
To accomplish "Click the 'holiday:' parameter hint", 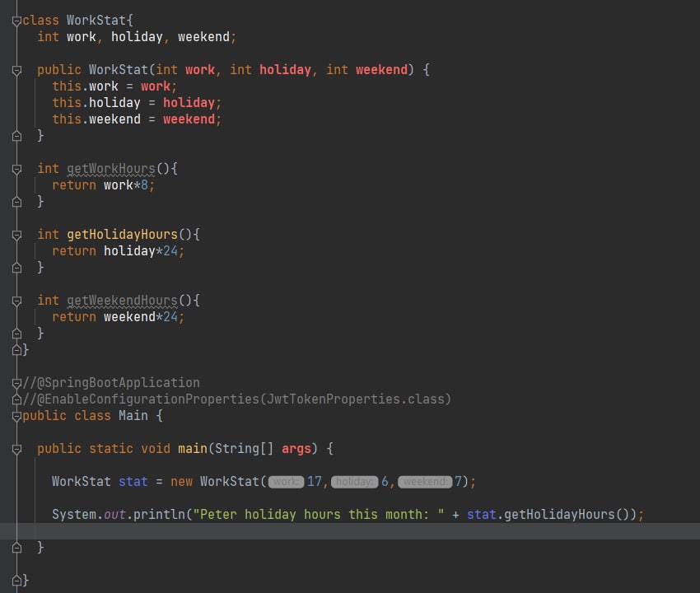I will click(354, 482).
